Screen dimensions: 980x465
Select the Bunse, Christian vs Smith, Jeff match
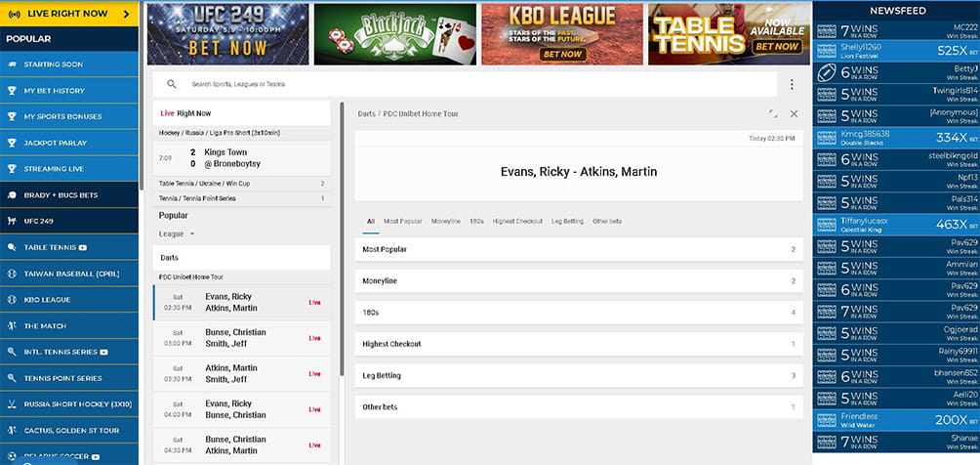(x=241, y=338)
